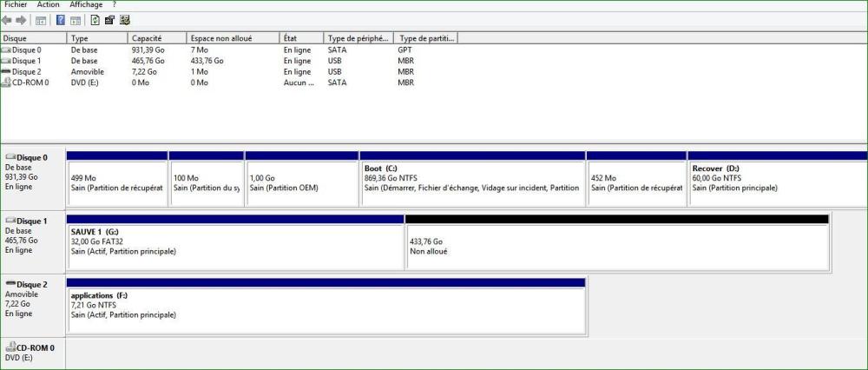Open the Fichier menu
Image resolution: width=868 pixels, height=370 pixels.
tap(16, 5)
